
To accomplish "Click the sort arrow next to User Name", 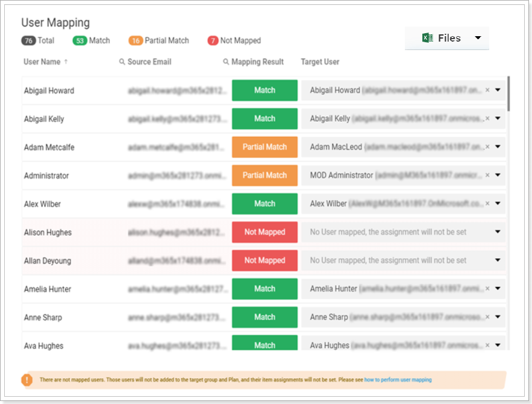I will [64, 62].
